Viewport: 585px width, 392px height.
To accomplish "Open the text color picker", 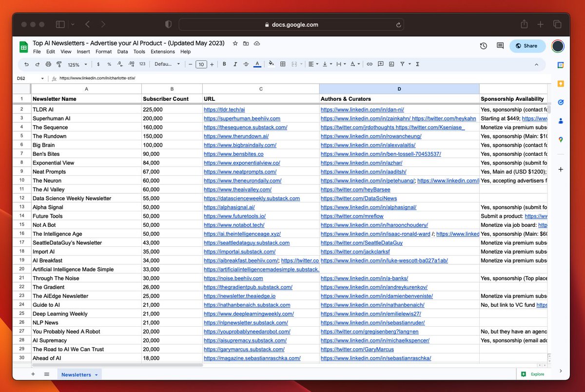I will tap(257, 64).
